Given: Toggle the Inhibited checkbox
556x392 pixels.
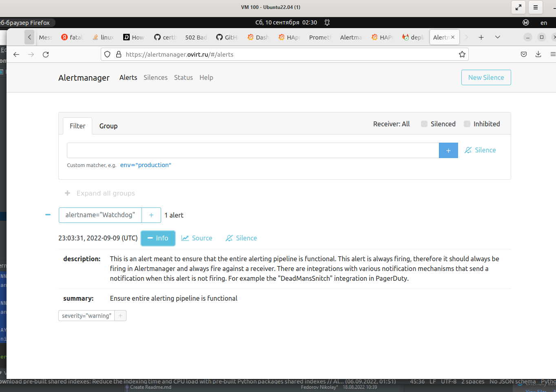Looking at the screenshot, I should coord(467,124).
